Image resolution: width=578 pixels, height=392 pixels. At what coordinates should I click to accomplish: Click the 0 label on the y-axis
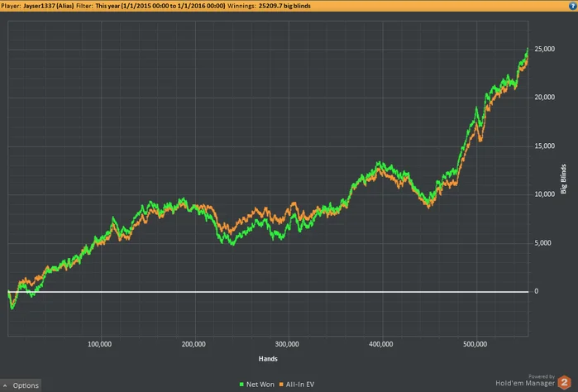(x=537, y=291)
